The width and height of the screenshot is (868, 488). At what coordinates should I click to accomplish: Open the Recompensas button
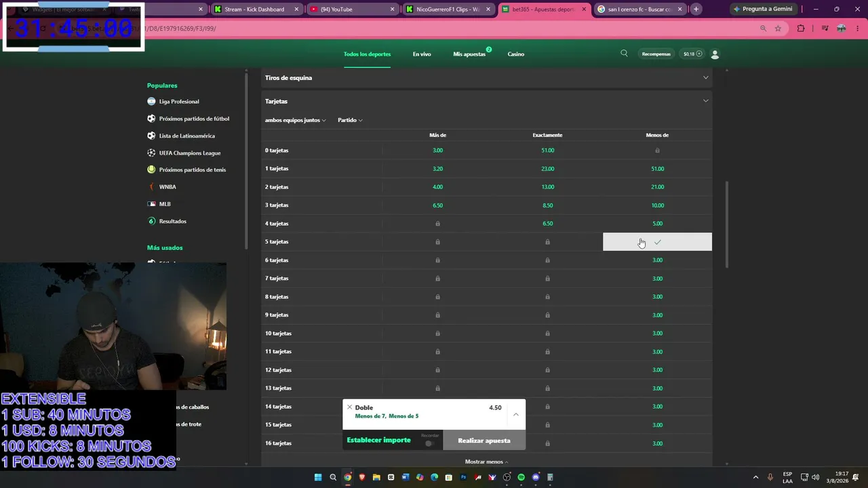click(x=656, y=54)
